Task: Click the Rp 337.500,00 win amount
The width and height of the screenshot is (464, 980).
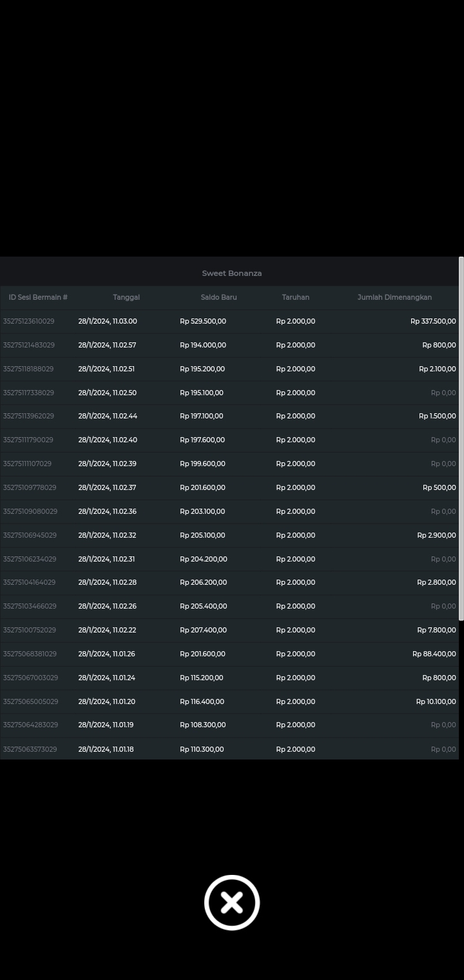Action: tap(433, 321)
